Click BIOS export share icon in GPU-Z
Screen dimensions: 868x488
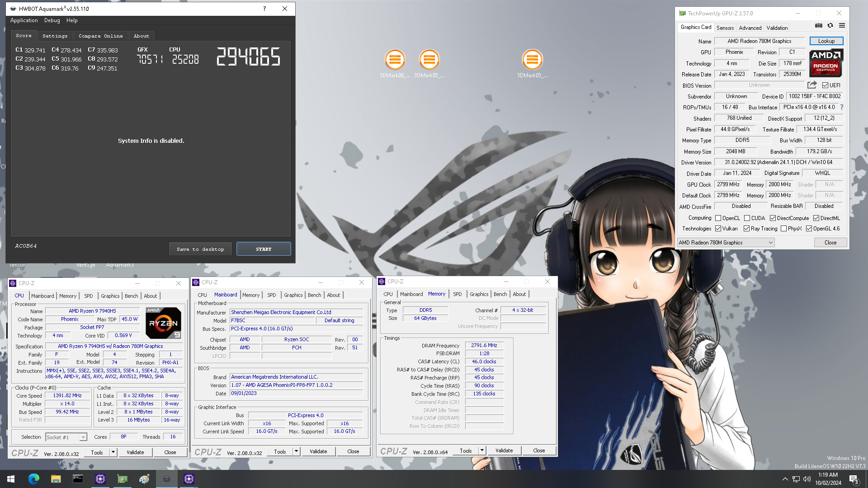[x=812, y=85]
